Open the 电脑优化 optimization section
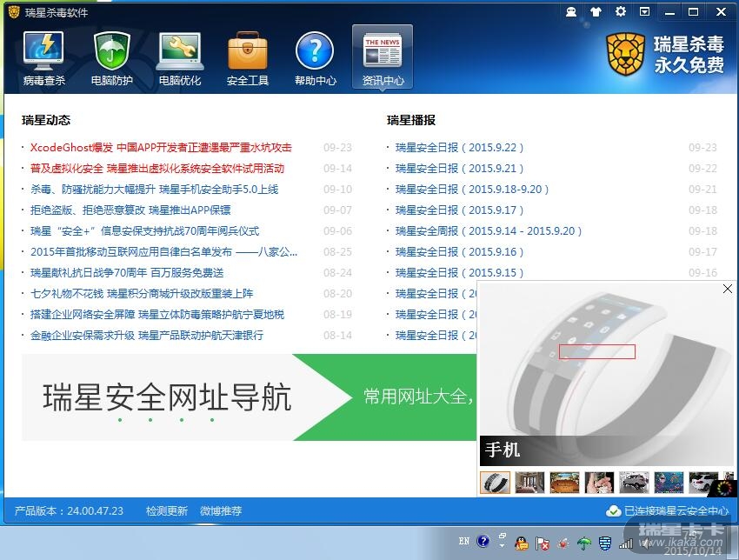Viewport: 739px width, 560px height. pyautogui.click(x=180, y=58)
